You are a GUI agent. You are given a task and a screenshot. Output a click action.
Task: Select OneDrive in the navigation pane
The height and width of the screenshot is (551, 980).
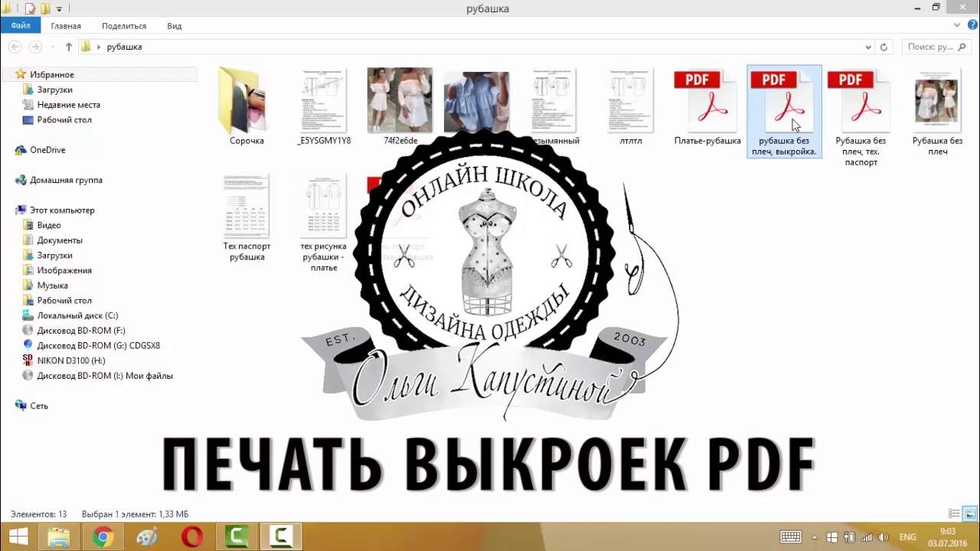tap(47, 150)
